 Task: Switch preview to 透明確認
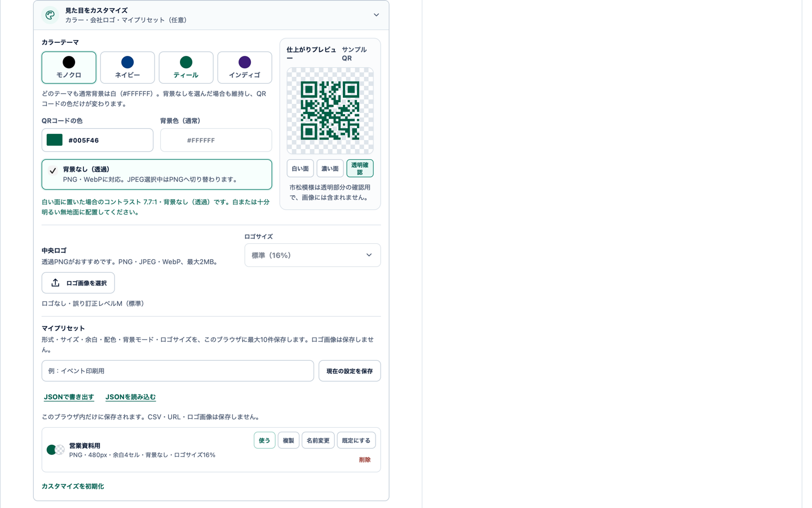pos(360,168)
